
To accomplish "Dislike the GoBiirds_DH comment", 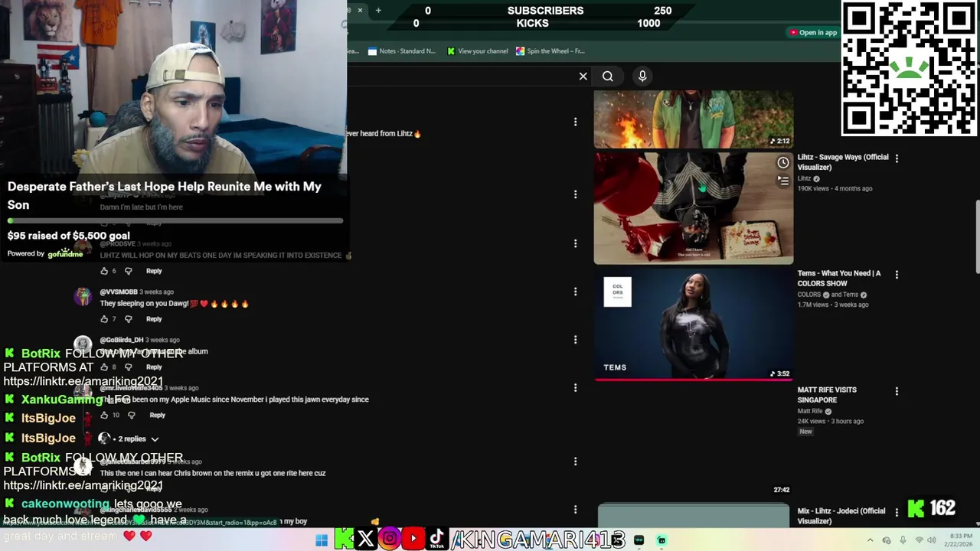I will 128,367.
